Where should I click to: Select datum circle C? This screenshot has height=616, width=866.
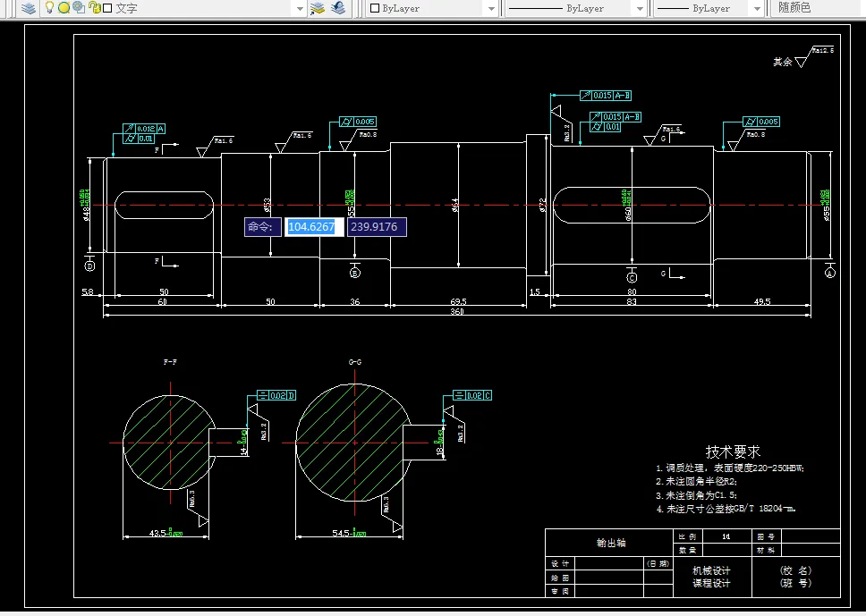pos(632,278)
